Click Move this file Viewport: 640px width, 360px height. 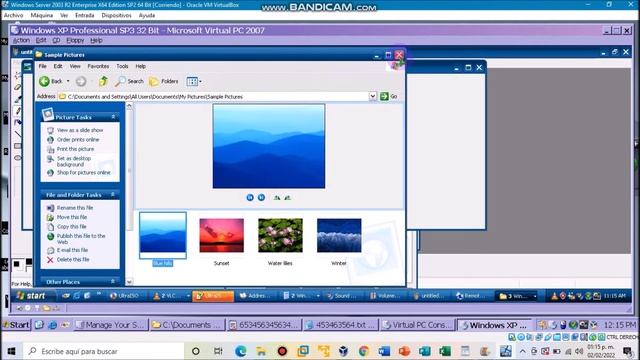pyautogui.click(x=72, y=217)
